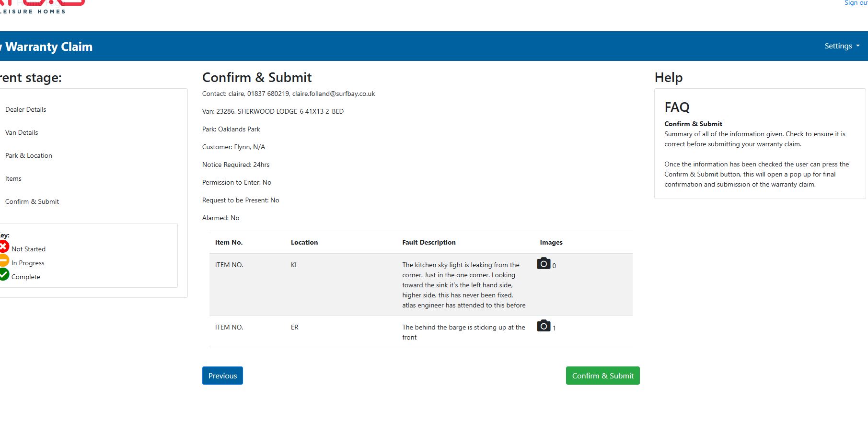
Task: Click the Images column header
Action: pos(551,242)
